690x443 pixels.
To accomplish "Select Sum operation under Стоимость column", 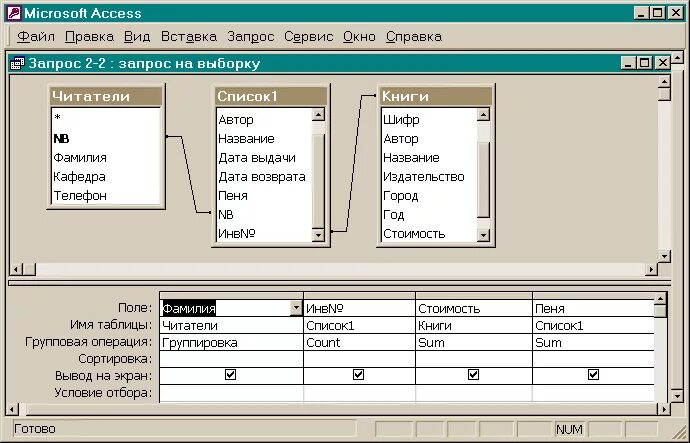I will [x=473, y=342].
